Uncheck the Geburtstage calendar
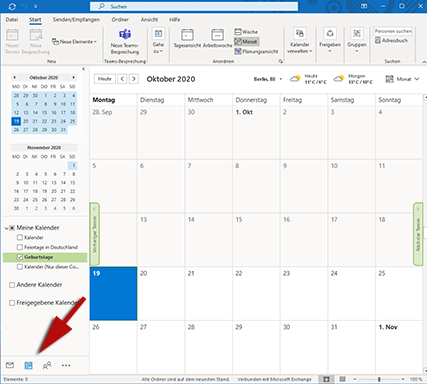The height and width of the screenshot is (384, 427). (20, 257)
